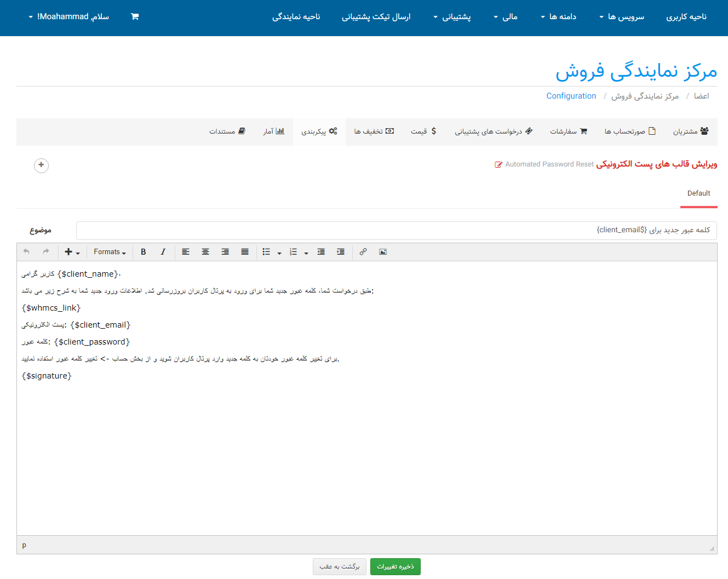Expand the insert plus menu in toolbar
The image size is (728, 579).
pos(72,252)
